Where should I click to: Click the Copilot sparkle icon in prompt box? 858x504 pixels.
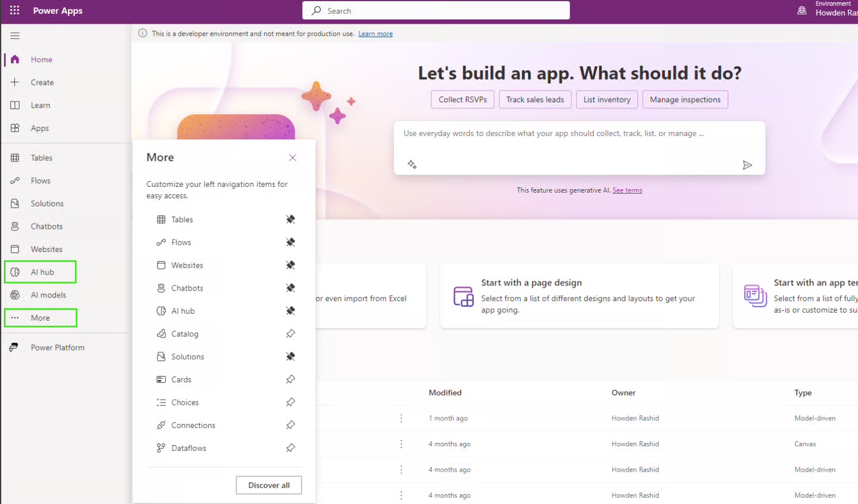pos(412,164)
